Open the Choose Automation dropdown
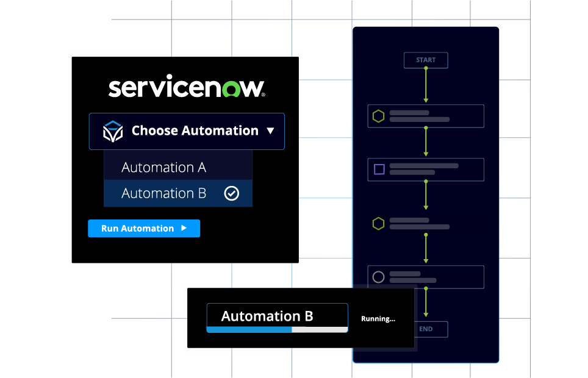Screen dimensions: 588x378 coord(187,131)
